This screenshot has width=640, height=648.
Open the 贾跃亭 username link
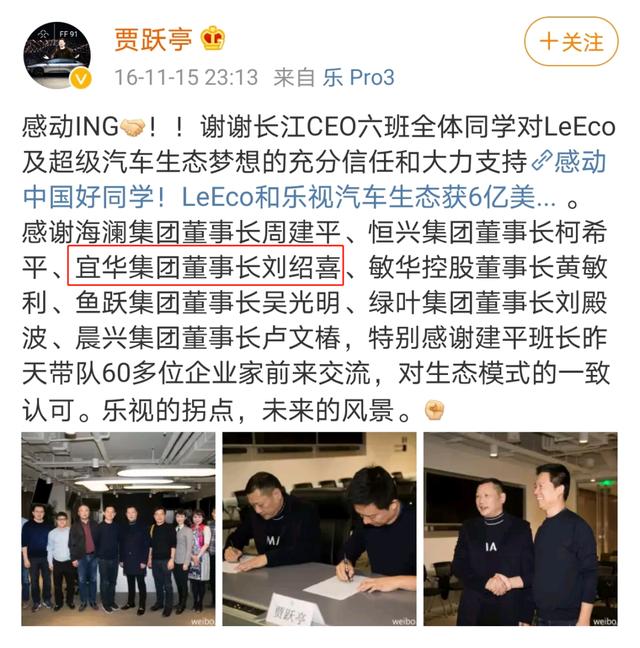tap(153, 40)
